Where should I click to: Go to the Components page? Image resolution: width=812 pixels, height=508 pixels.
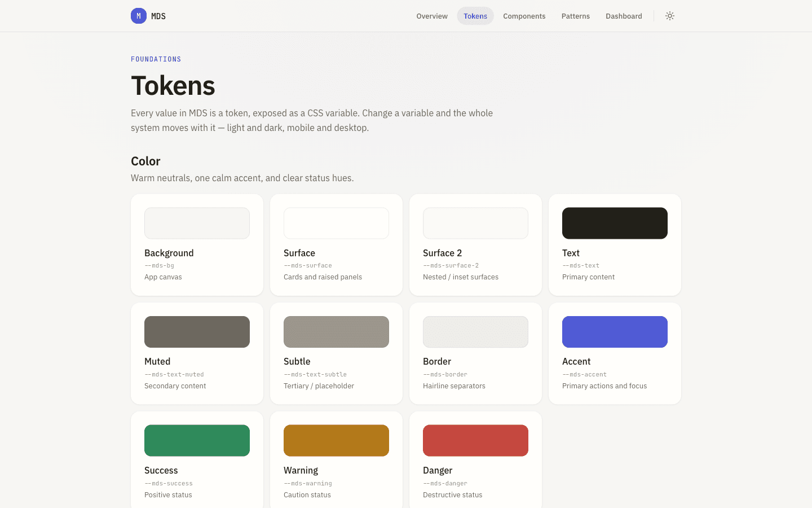tap(524, 16)
